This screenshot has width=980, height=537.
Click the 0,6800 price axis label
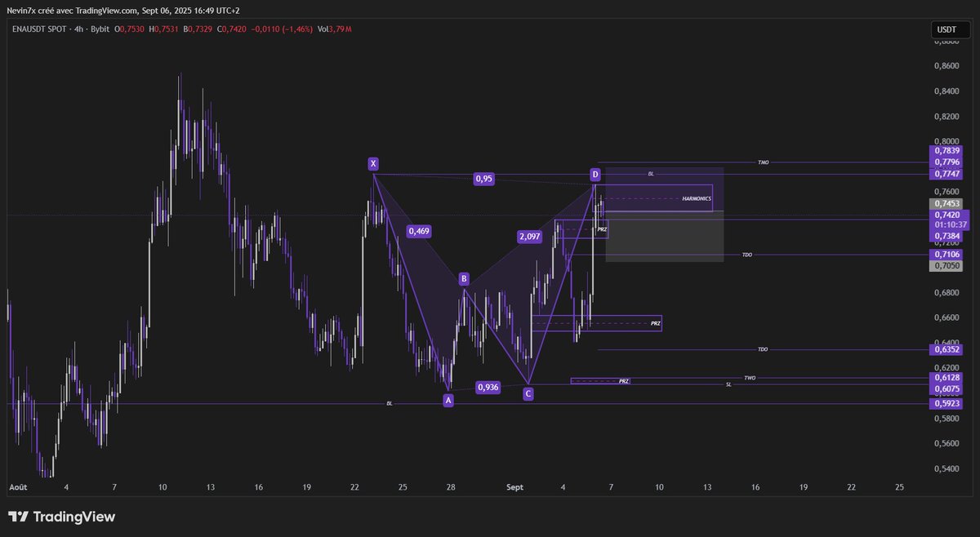click(x=947, y=292)
